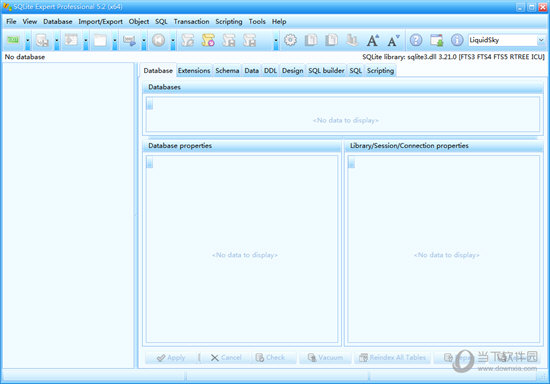The height and width of the screenshot is (384, 550).
Task: Click the gray stacked books icon
Action: (352, 40)
